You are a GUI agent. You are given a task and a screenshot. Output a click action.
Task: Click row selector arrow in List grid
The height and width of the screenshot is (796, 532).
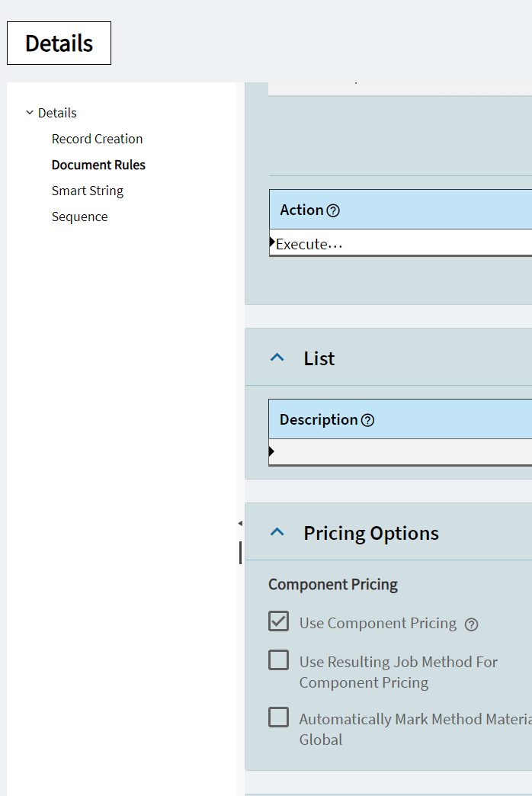(272, 451)
